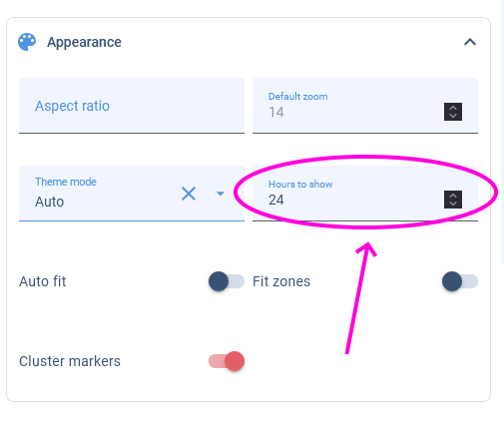Decrease Default zoom with down arrow
The image size is (504, 425).
click(453, 116)
